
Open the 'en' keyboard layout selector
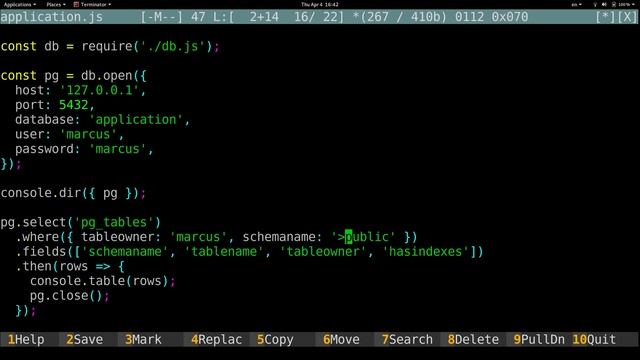tap(576, 4)
